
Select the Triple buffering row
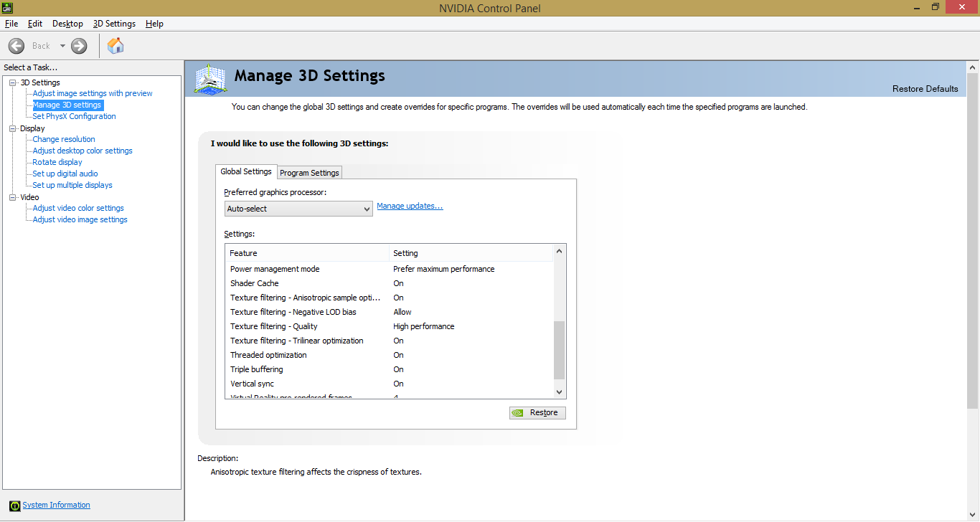390,369
